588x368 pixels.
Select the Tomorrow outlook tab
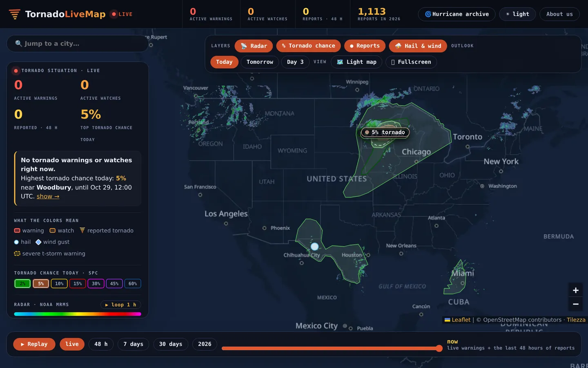point(260,62)
